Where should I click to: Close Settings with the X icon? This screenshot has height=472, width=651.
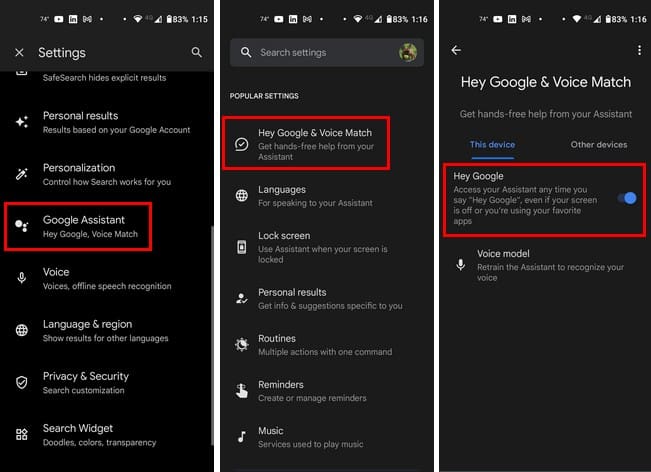coord(19,53)
